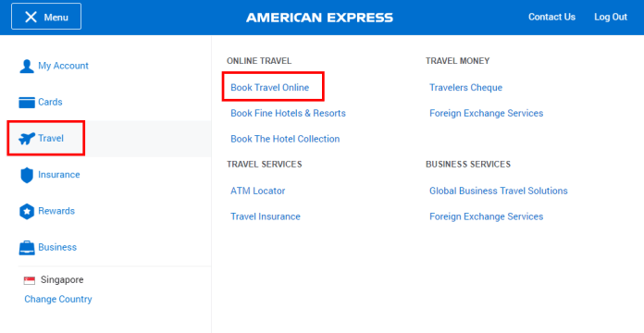Open Travel Insurance under Travel Services
Viewport: 644px width, 333px height.
(x=266, y=216)
